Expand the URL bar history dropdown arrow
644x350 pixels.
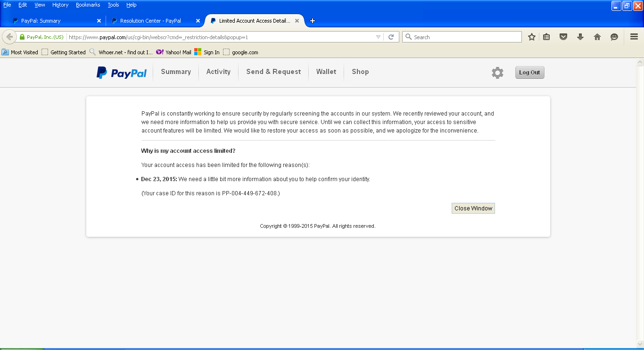(x=378, y=37)
